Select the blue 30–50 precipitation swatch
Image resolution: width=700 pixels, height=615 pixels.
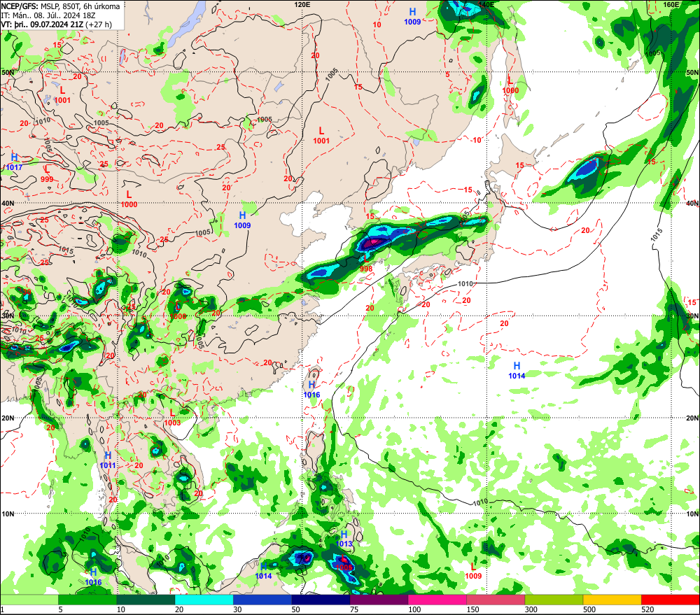click(x=262, y=600)
